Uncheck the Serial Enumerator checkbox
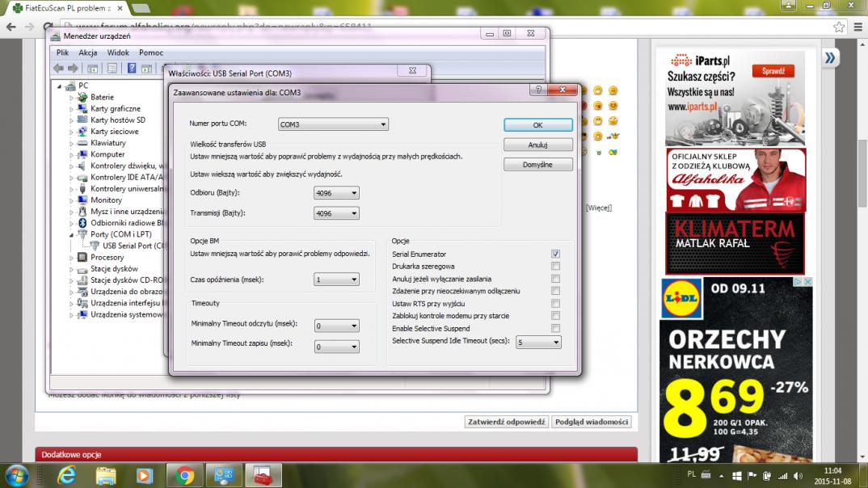 (x=555, y=254)
